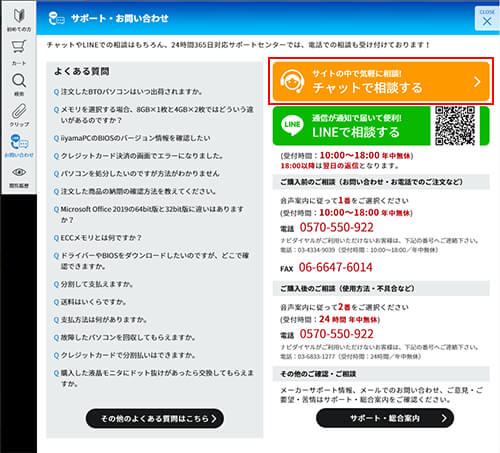Click the LINE QR code image
Viewport: 500px width, 453px height.
pyautogui.click(x=455, y=126)
